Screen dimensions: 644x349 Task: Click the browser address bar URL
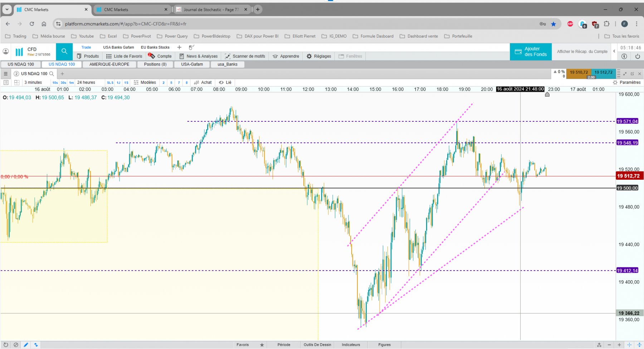tap(126, 24)
